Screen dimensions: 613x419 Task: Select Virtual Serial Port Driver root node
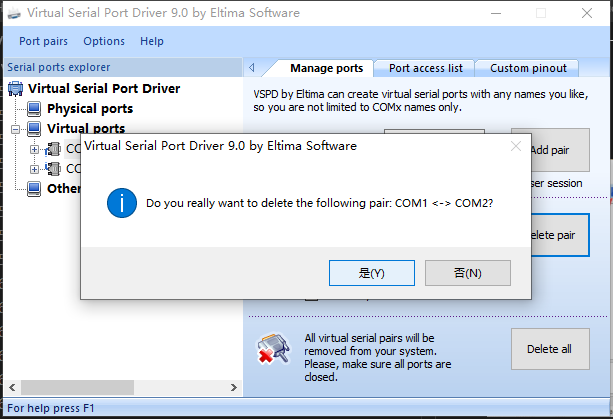pos(104,88)
